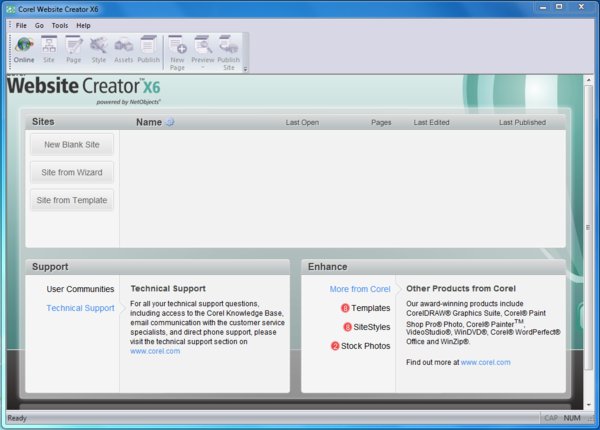Screen dimensions: 600x430
Task: Choose Site from Template button
Action: pos(72,200)
